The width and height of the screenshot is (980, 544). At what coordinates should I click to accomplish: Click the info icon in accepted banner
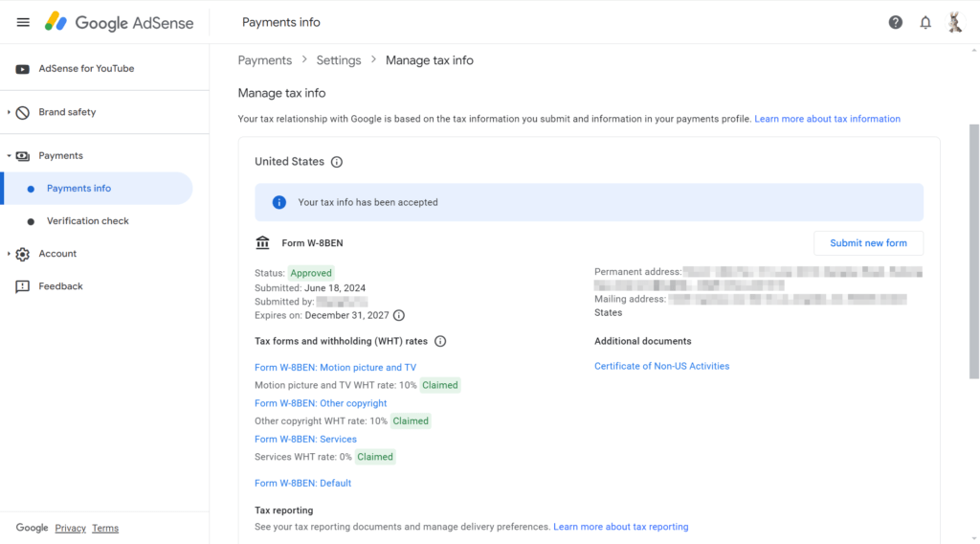click(278, 203)
